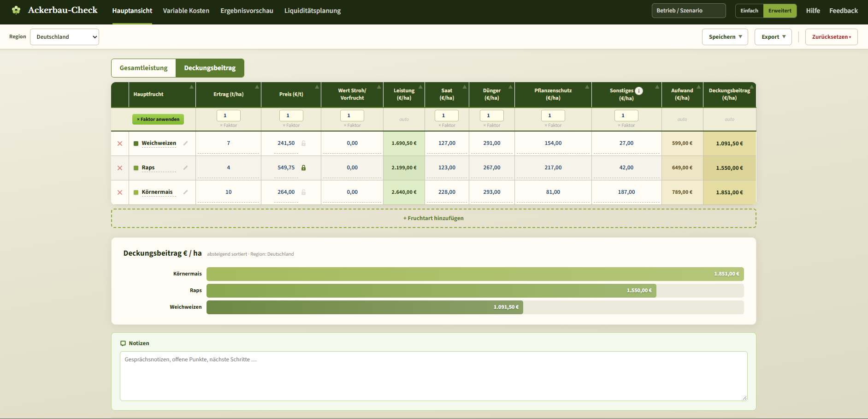Sort by Pflanzenschutz column arrow
This screenshot has height=419, width=868.
[587, 87]
